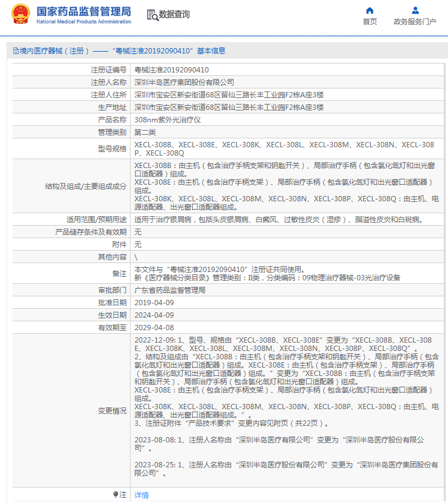Click the 其他内容 row label
The height and width of the screenshot is (503, 448).
(112, 257)
